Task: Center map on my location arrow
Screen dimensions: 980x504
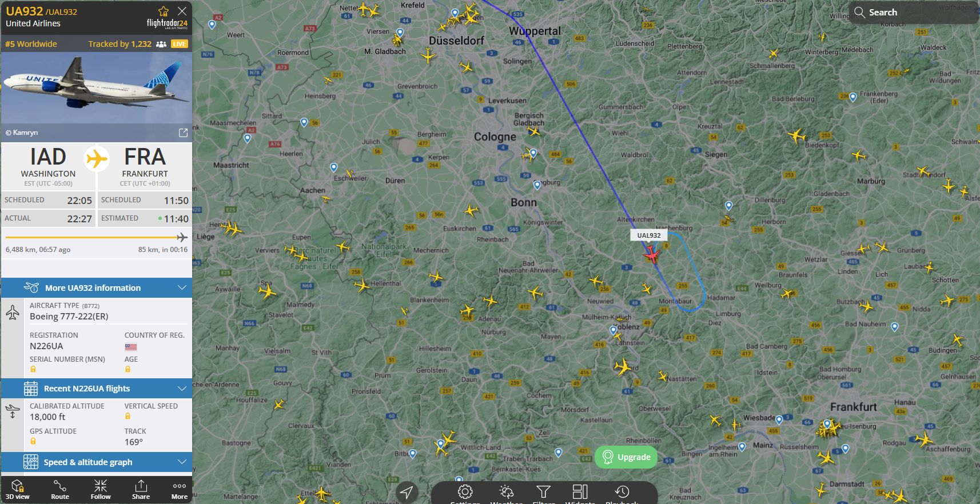Action: point(407,493)
